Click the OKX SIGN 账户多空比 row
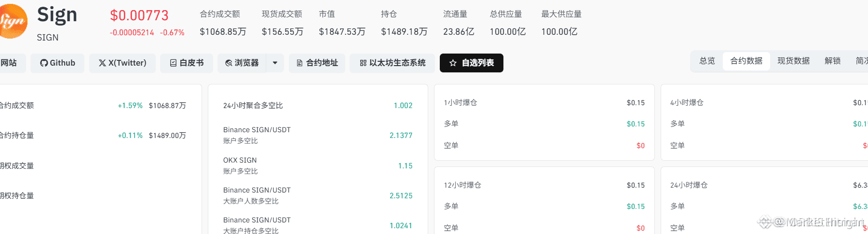 tap(318, 165)
